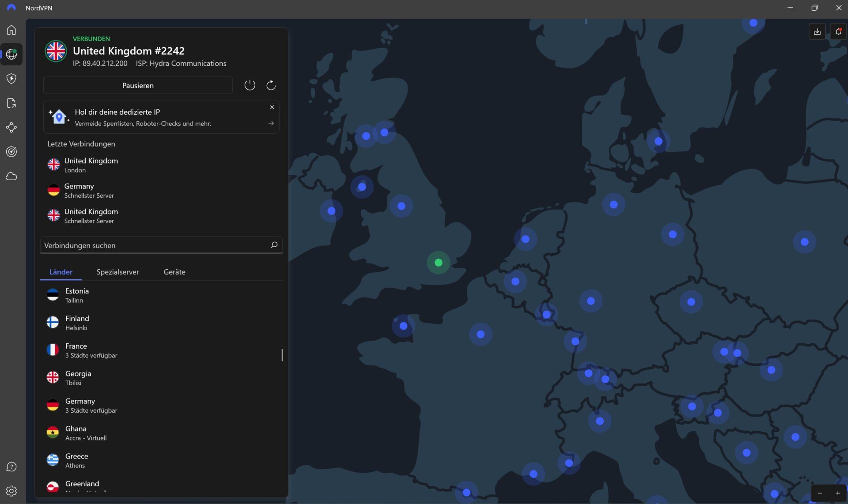Open the Home sidebar icon
The width and height of the screenshot is (848, 504).
11,30
